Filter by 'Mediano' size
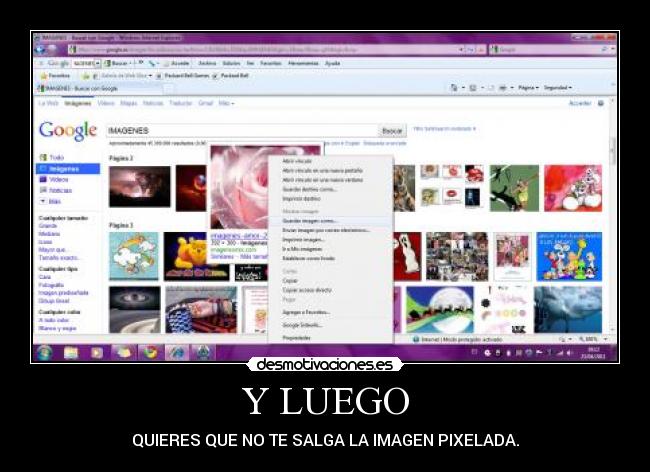 click(49, 234)
